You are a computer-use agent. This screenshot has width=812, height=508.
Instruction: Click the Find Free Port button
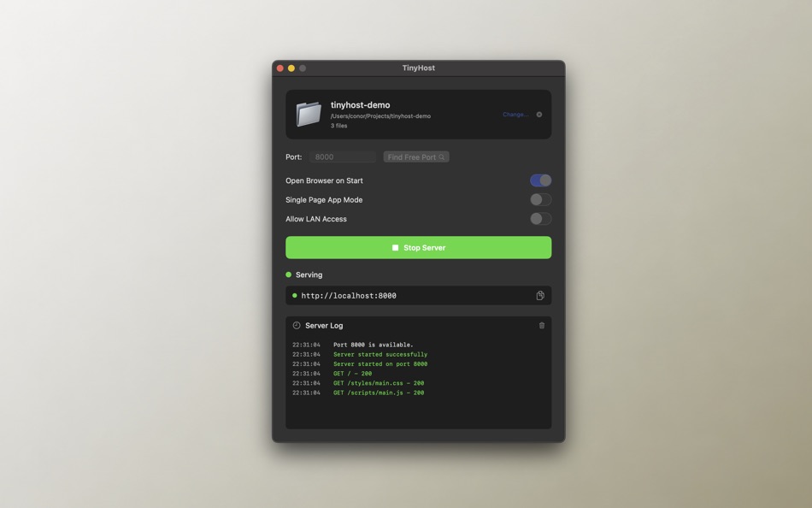click(416, 157)
